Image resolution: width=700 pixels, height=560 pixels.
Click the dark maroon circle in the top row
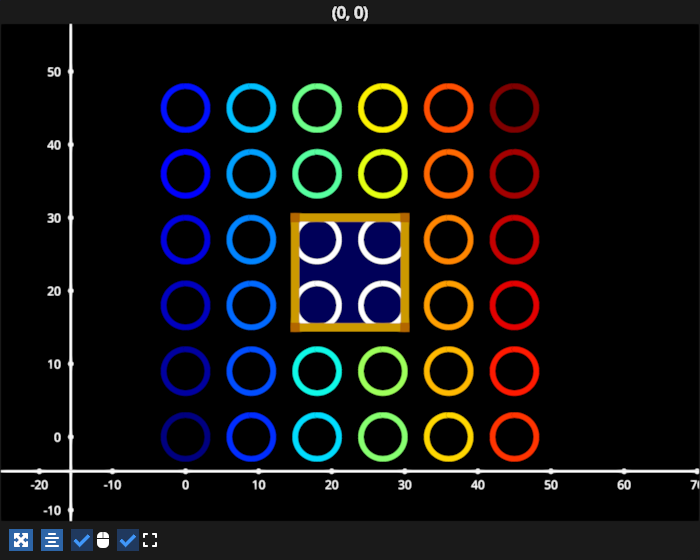pyautogui.click(x=514, y=108)
